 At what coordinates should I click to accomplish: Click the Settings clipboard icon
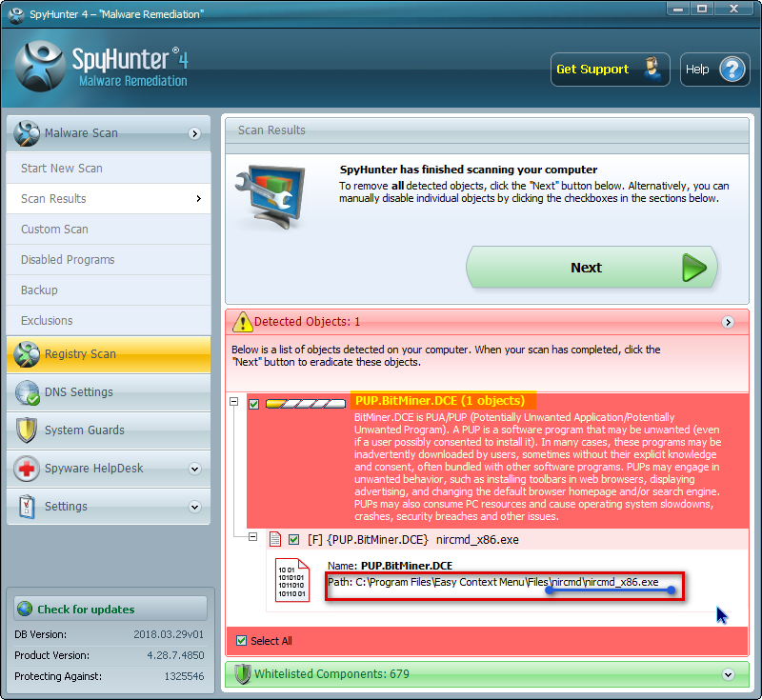coord(27,507)
